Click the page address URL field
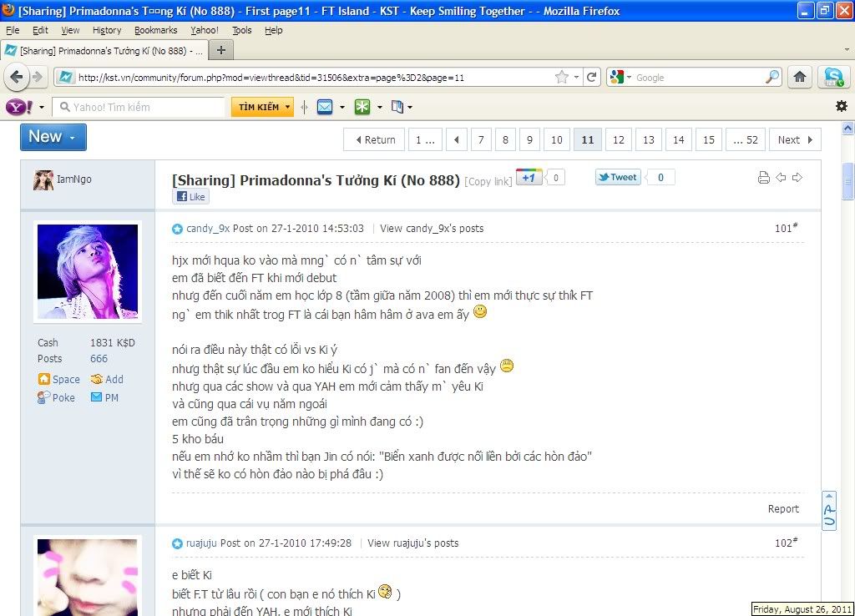Screen dimensions: 855x616 [316, 78]
